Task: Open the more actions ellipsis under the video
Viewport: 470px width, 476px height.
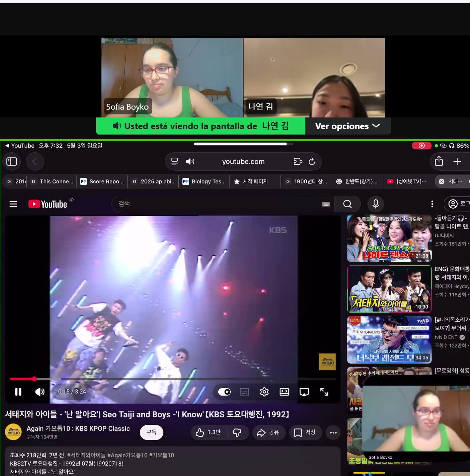Action: (x=333, y=433)
